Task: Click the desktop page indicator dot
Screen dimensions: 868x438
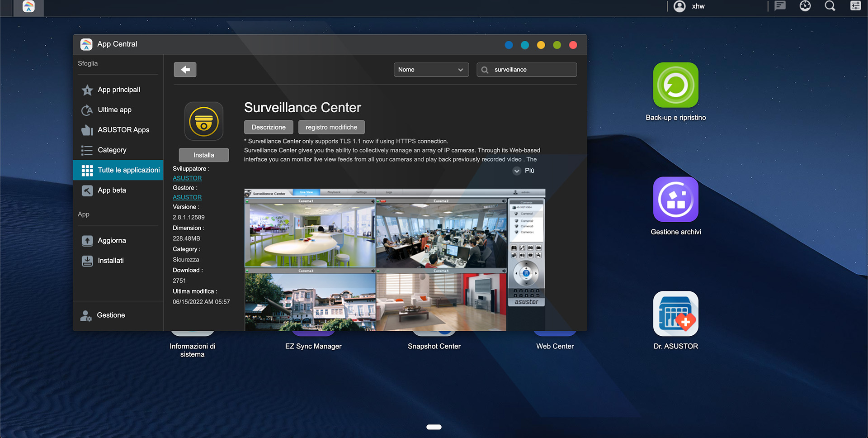Action: 434,427
